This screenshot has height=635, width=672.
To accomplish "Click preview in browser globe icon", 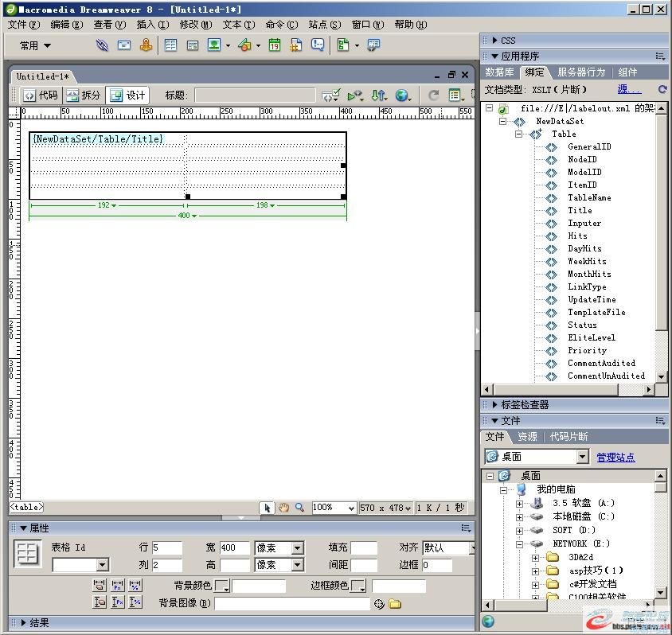I will point(402,95).
